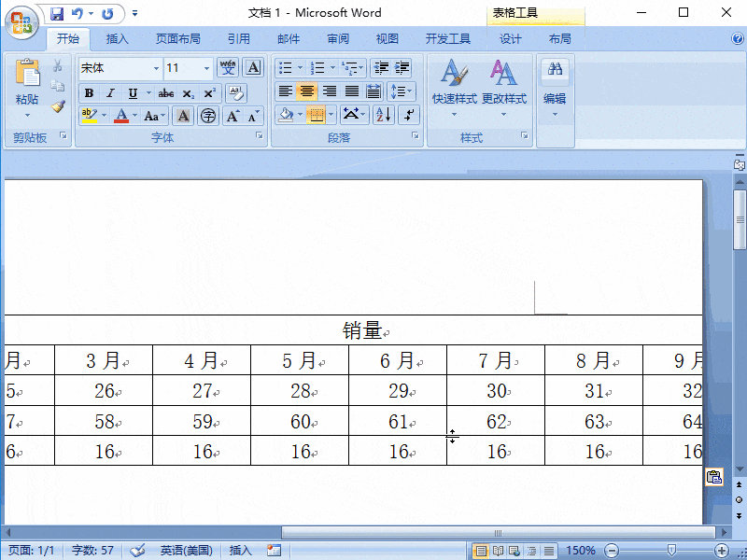Open the 设计 tab under 表格工具
The height and width of the screenshot is (560, 747).
click(x=510, y=38)
